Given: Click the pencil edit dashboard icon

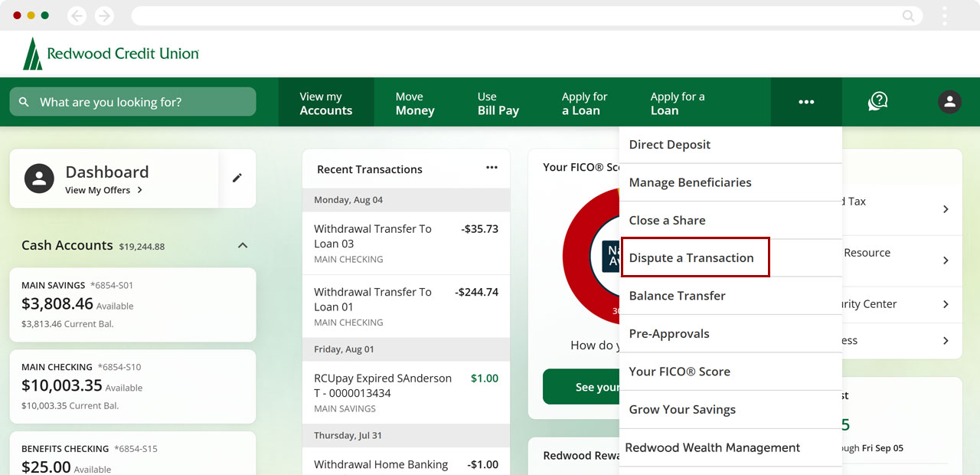Looking at the screenshot, I should (237, 178).
